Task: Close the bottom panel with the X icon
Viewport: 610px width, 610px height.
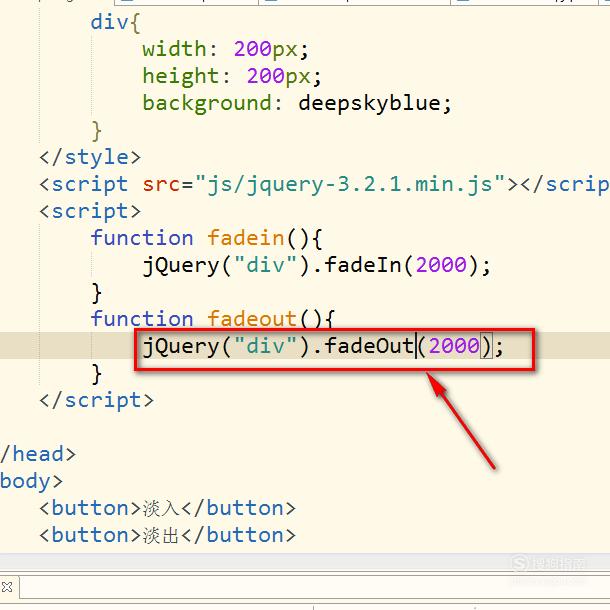Action: click(7, 587)
